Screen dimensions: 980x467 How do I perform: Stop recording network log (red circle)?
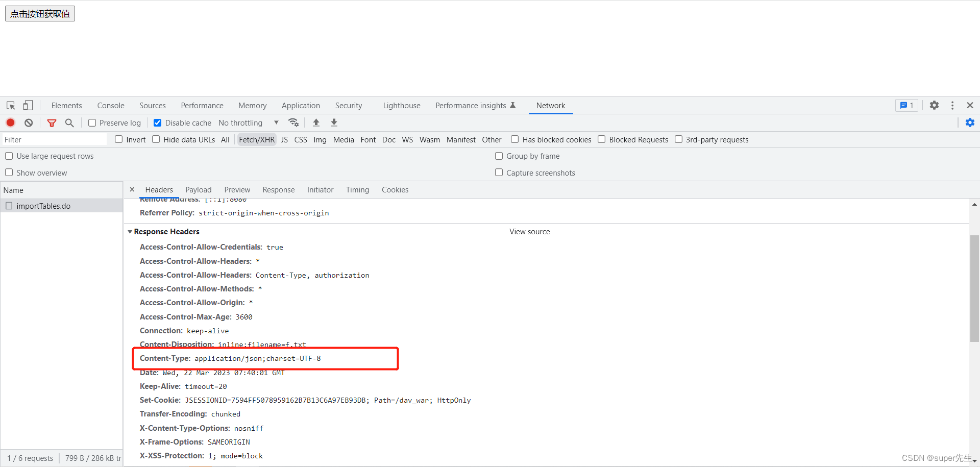10,122
